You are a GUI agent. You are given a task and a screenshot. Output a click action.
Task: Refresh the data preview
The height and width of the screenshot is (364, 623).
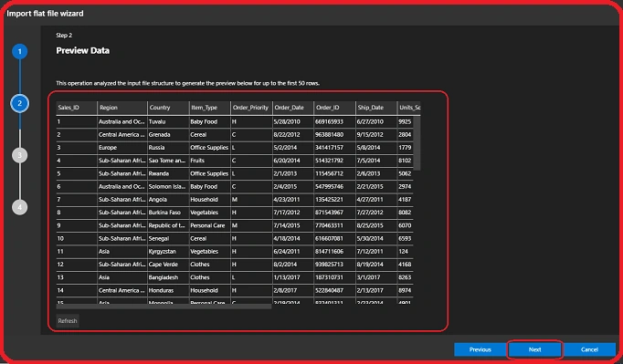tap(68, 321)
